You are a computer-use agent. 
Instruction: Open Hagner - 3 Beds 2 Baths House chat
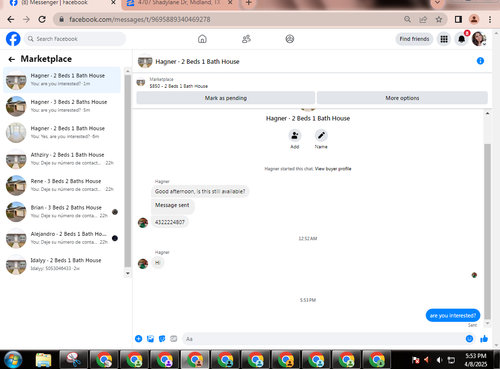coord(62,106)
